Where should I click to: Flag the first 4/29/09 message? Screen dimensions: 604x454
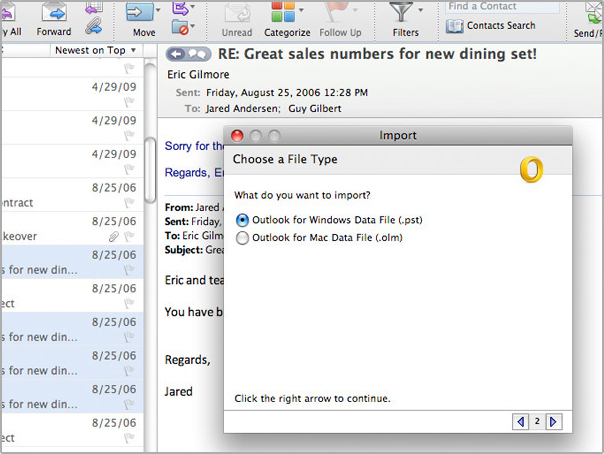[129, 102]
